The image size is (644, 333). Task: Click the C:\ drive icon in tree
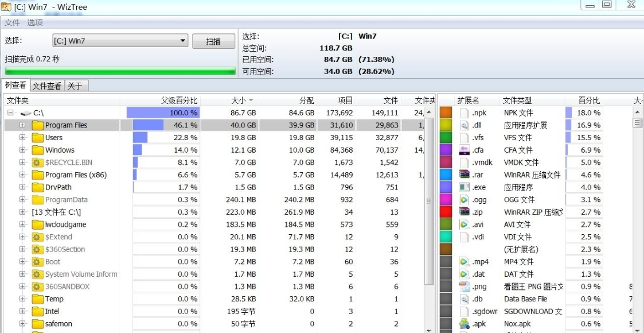[26, 113]
